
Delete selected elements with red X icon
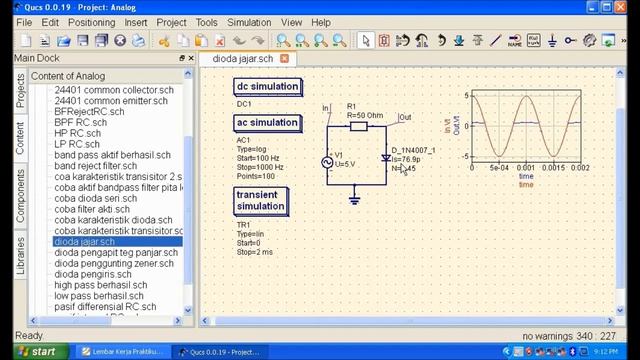click(x=220, y=40)
